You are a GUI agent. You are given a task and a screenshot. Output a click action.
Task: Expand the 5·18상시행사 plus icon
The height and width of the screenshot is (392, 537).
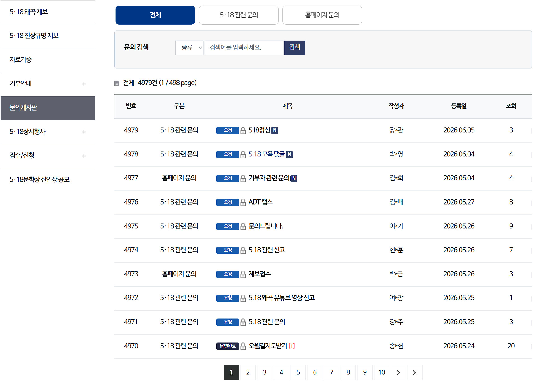tap(84, 132)
